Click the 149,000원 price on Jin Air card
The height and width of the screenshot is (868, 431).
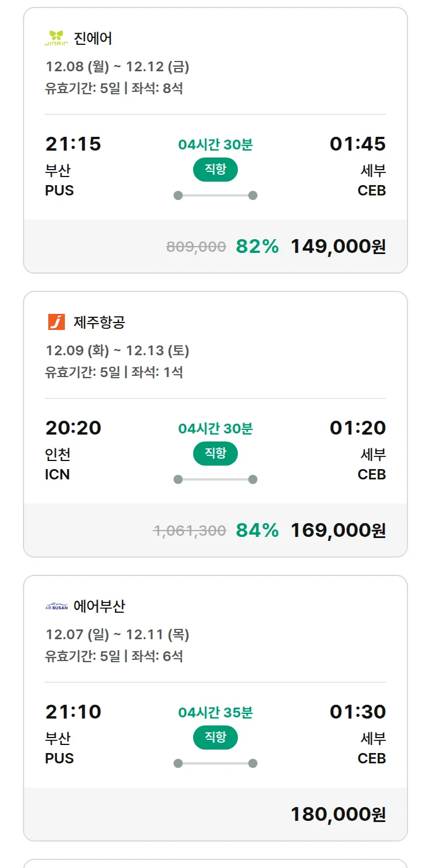(338, 246)
